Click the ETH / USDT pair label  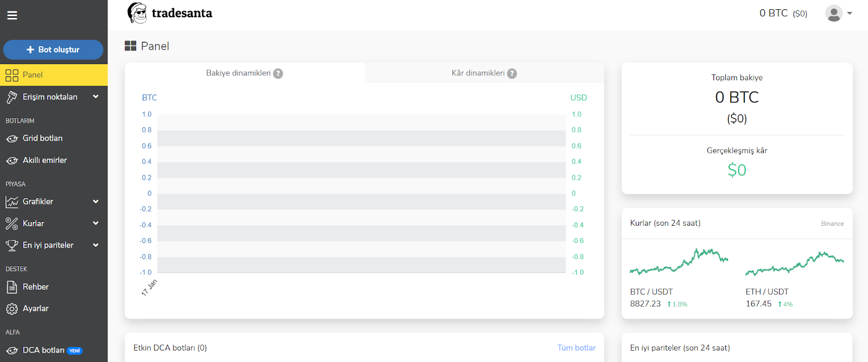click(x=767, y=291)
